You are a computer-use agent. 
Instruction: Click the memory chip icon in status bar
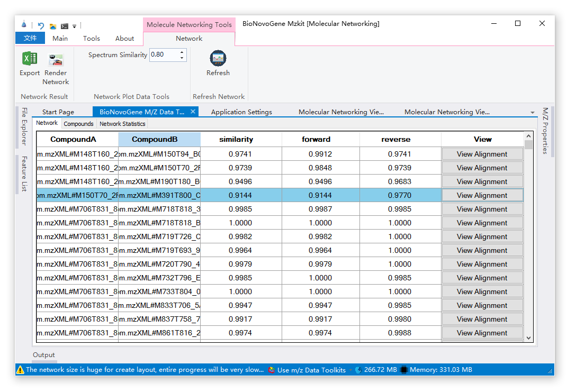tap(404, 370)
